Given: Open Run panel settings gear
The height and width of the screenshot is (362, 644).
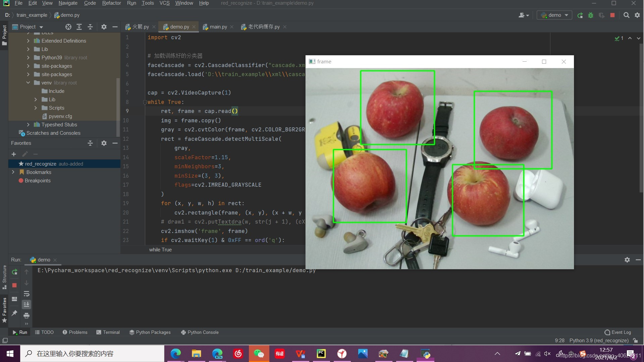Looking at the screenshot, I should [627, 260].
